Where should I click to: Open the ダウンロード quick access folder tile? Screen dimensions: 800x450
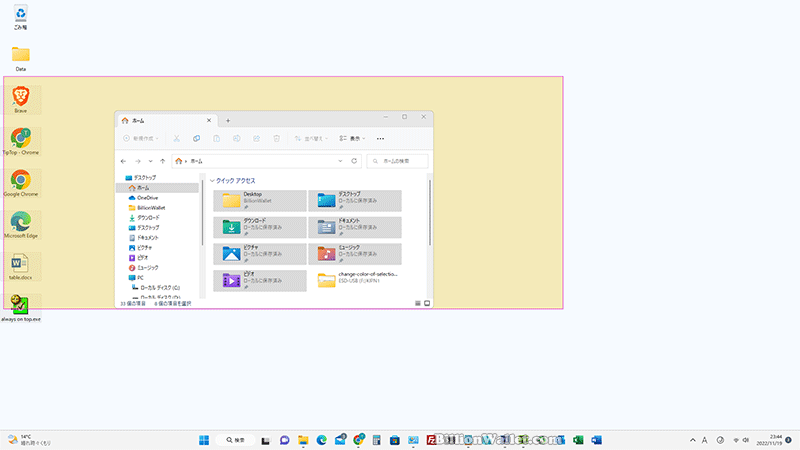(260, 227)
